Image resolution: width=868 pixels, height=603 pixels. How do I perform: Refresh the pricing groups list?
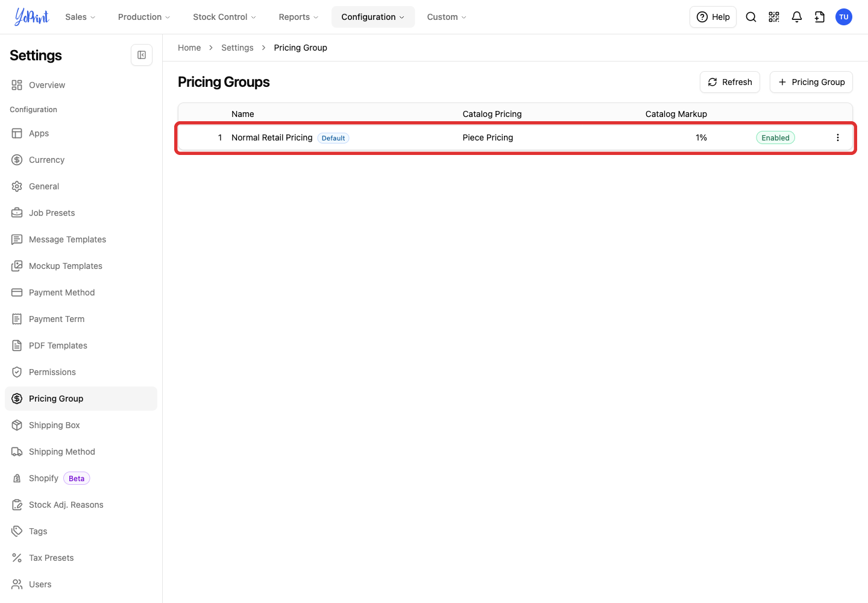[x=730, y=82]
